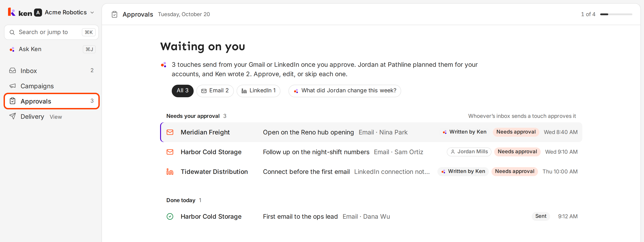
Task: Open Ask Ken in the sidebar
Action: pyautogui.click(x=51, y=49)
